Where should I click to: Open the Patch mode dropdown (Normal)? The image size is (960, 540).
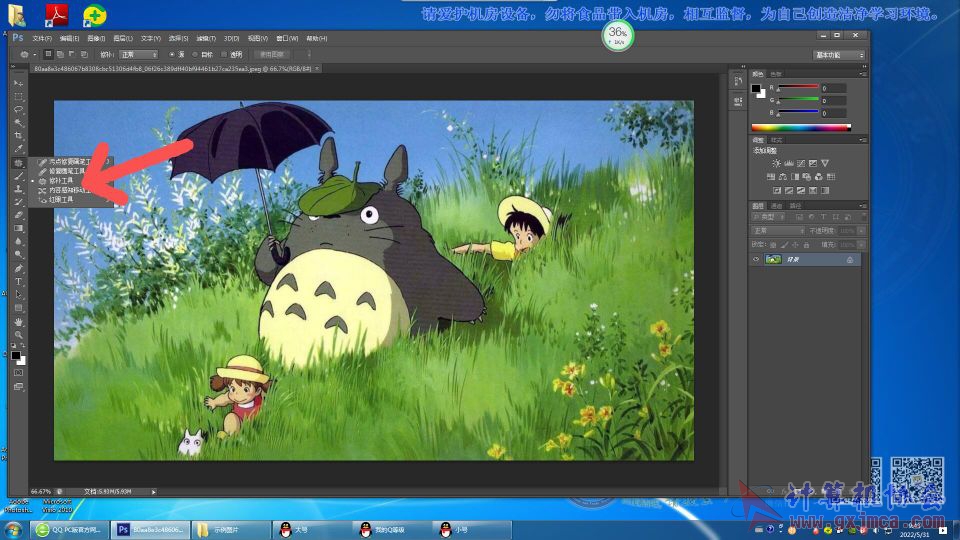point(138,54)
